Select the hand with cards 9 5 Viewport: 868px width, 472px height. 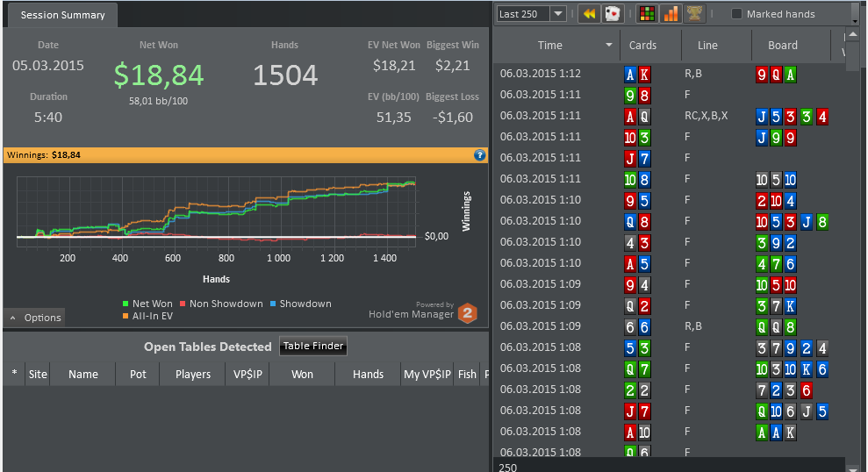click(669, 200)
